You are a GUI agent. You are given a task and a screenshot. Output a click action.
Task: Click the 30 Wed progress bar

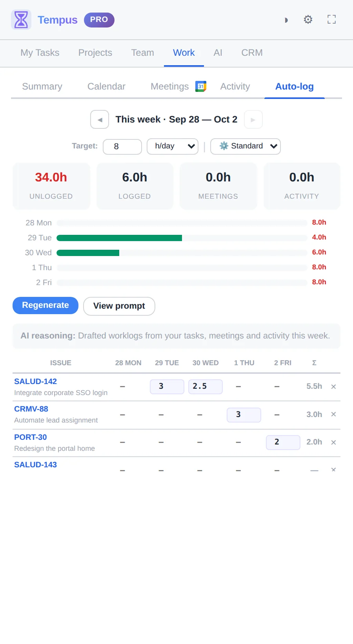click(182, 252)
